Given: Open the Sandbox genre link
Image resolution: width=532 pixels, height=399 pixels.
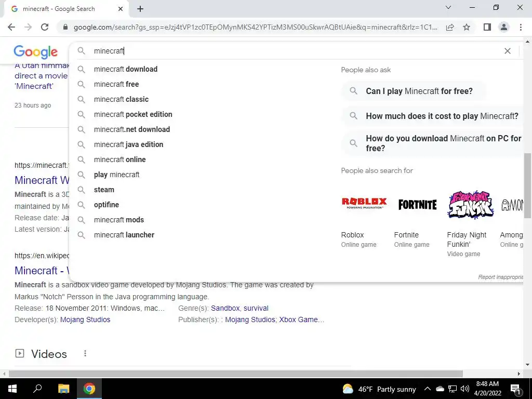Looking at the screenshot, I should [x=225, y=308].
